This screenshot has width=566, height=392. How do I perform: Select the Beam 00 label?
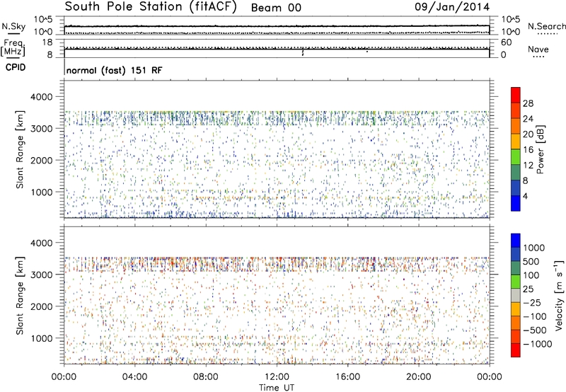pyautogui.click(x=276, y=8)
